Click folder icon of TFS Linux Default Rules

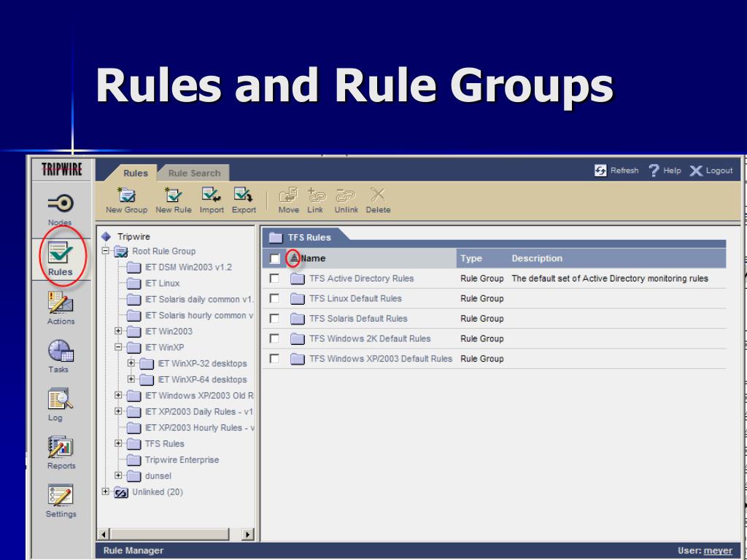(298, 298)
